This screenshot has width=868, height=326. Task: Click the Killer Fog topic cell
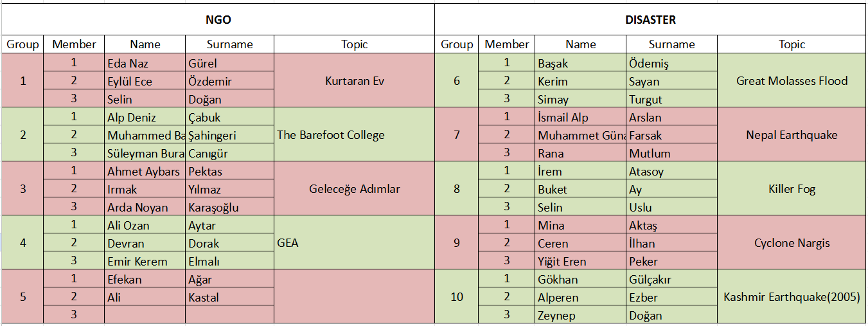pos(792,189)
